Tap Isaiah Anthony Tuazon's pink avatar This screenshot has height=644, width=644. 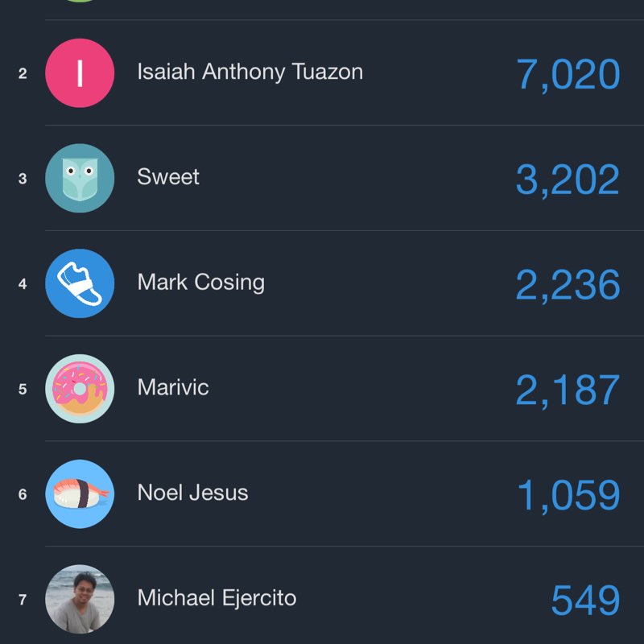[80, 73]
